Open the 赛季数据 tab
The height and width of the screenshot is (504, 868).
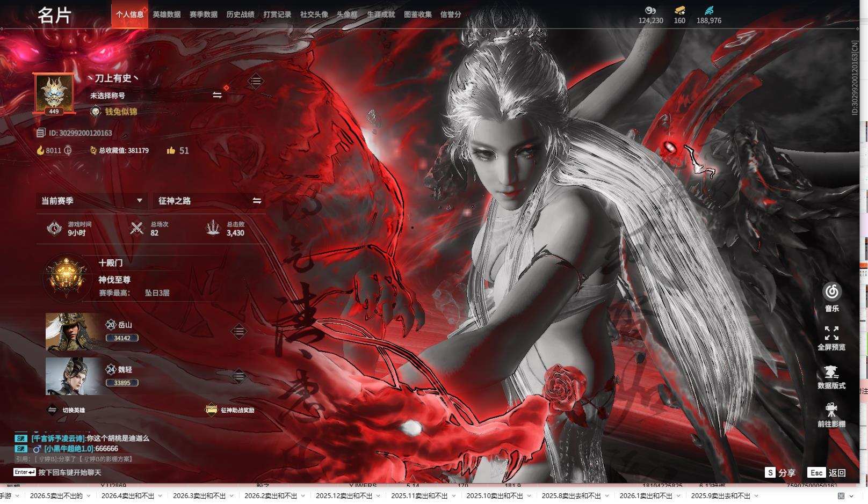(204, 14)
